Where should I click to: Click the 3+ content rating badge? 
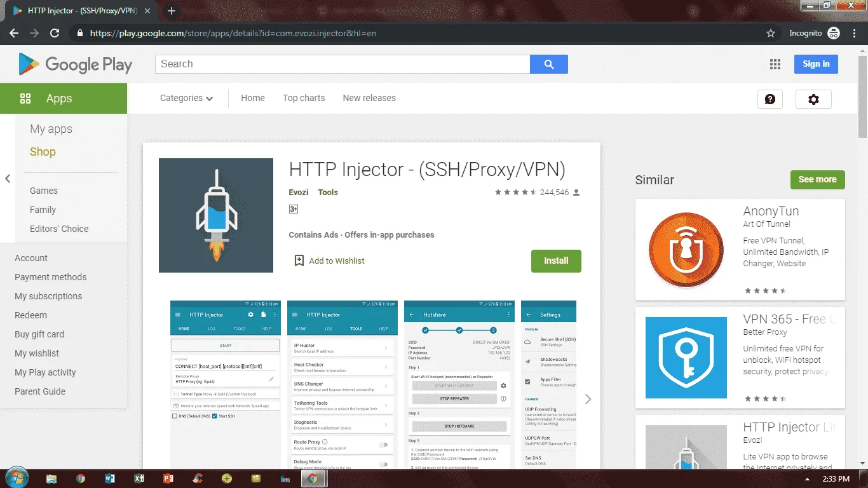coord(294,209)
